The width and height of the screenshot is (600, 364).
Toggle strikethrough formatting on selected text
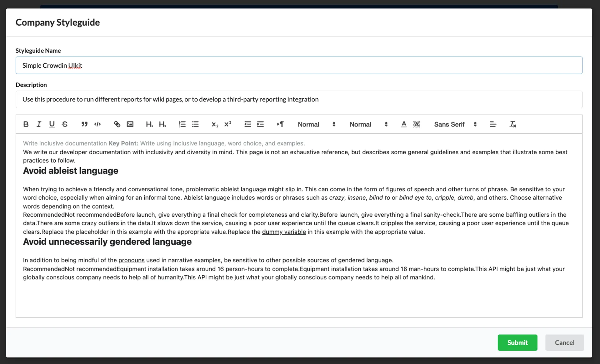[x=64, y=124]
